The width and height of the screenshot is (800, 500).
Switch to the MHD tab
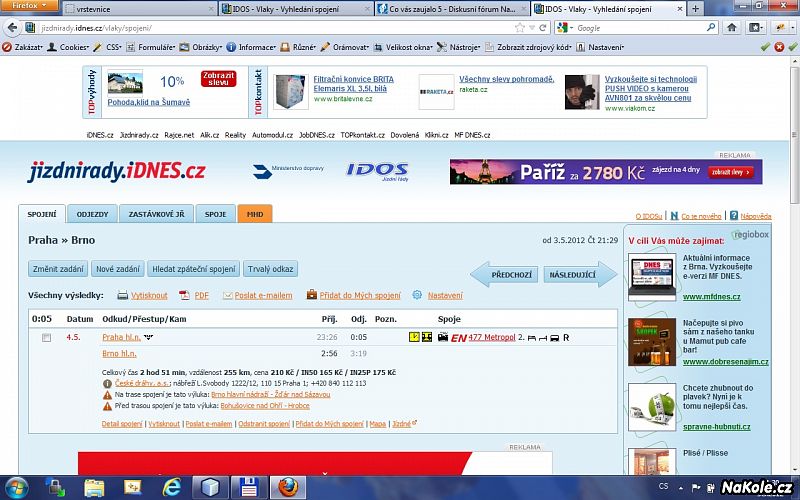[255, 214]
